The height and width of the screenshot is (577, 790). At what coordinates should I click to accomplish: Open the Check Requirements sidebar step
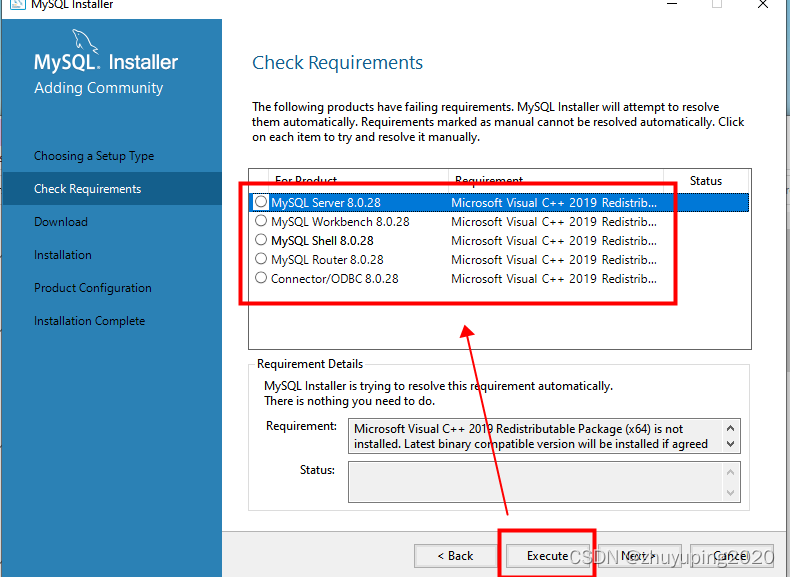pos(112,188)
